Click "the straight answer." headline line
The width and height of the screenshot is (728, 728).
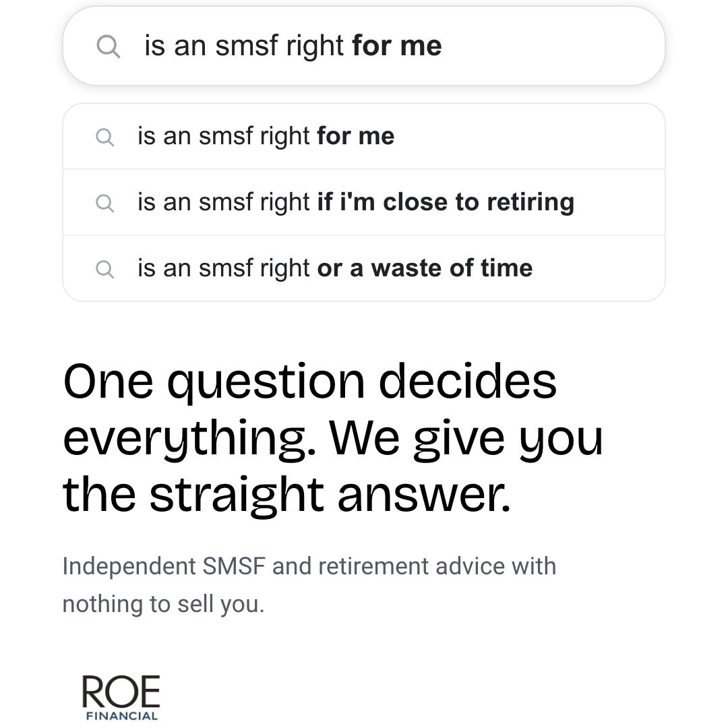pyautogui.click(x=287, y=495)
